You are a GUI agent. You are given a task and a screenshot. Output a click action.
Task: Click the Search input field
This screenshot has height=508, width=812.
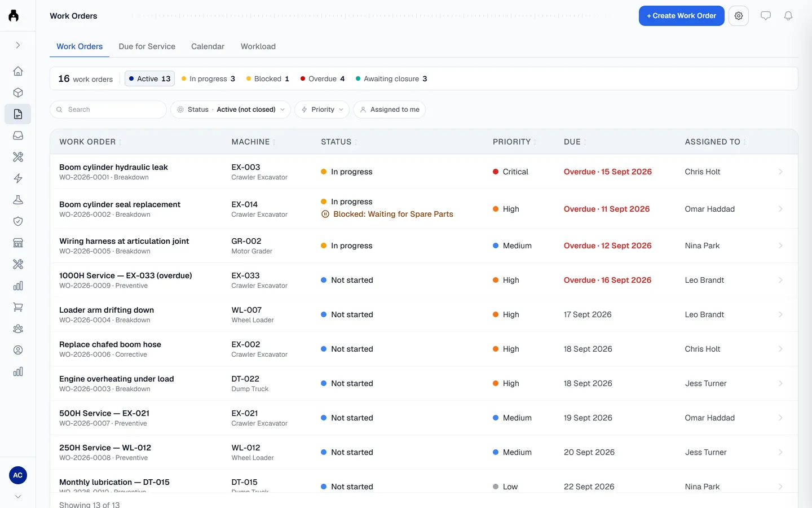(108, 110)
